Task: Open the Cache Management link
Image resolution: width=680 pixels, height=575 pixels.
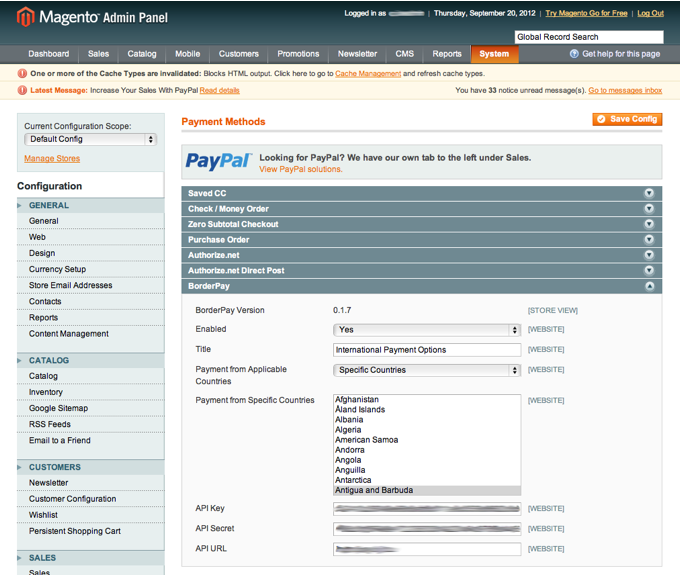Action: click(368, 73)
